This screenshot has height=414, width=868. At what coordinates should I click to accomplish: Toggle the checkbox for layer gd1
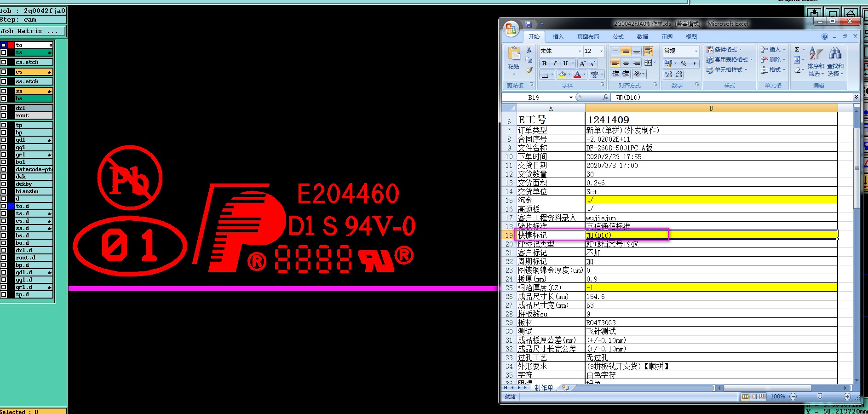click(x=4, y=140)
